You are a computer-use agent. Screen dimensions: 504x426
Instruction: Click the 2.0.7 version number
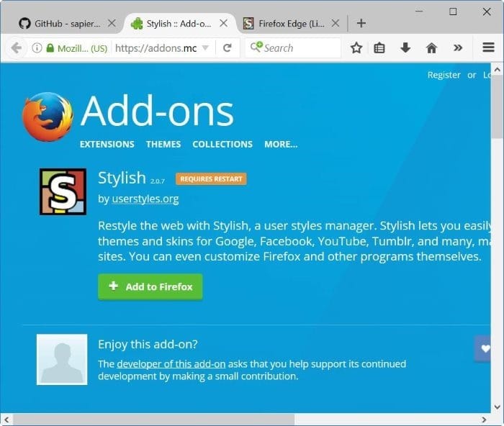(x=158, y=181)
